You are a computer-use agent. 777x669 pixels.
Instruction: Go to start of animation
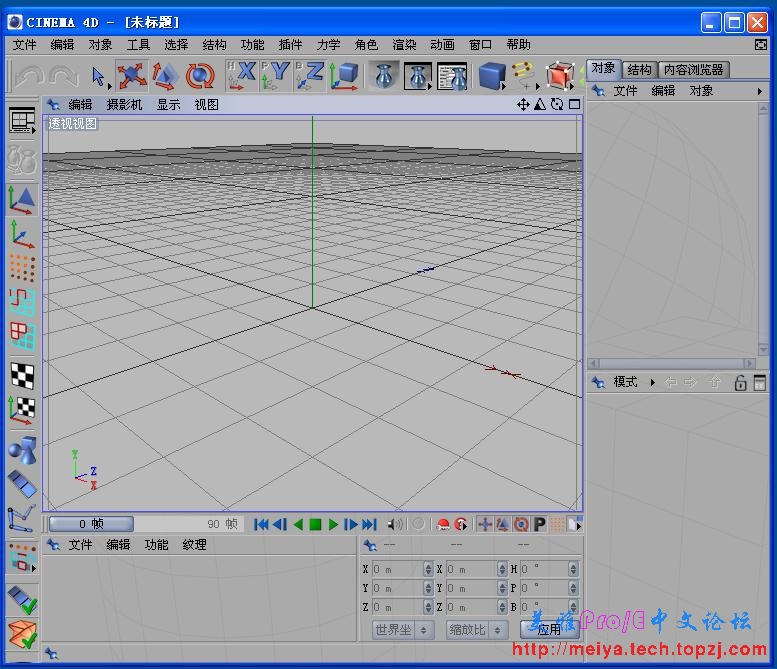(261, 524)
